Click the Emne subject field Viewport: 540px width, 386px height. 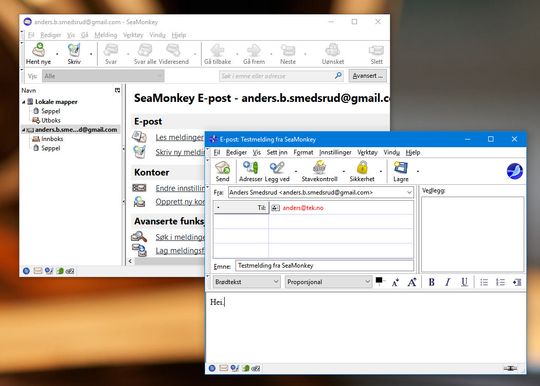(324, 266)
